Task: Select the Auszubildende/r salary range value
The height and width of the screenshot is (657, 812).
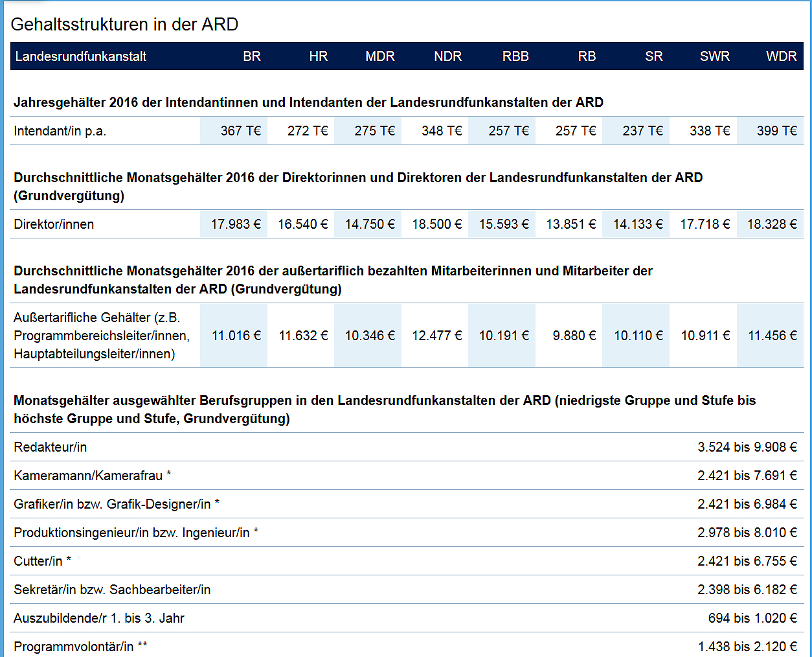Action: coord(752,618)
